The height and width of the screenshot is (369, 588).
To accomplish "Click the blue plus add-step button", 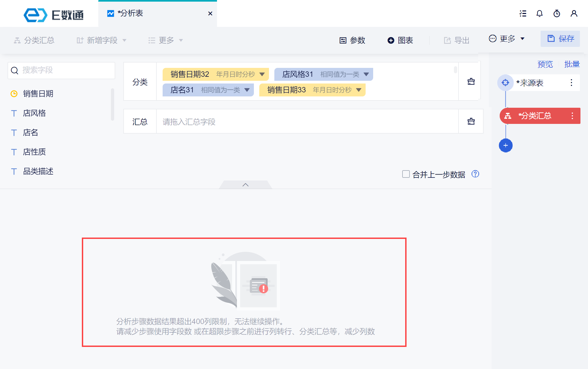I will 505,145.
